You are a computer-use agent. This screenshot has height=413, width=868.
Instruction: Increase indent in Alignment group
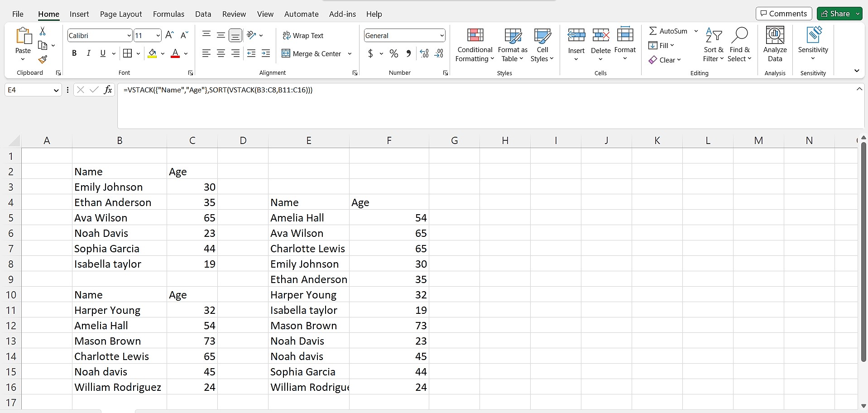click(x=266, y=53)
